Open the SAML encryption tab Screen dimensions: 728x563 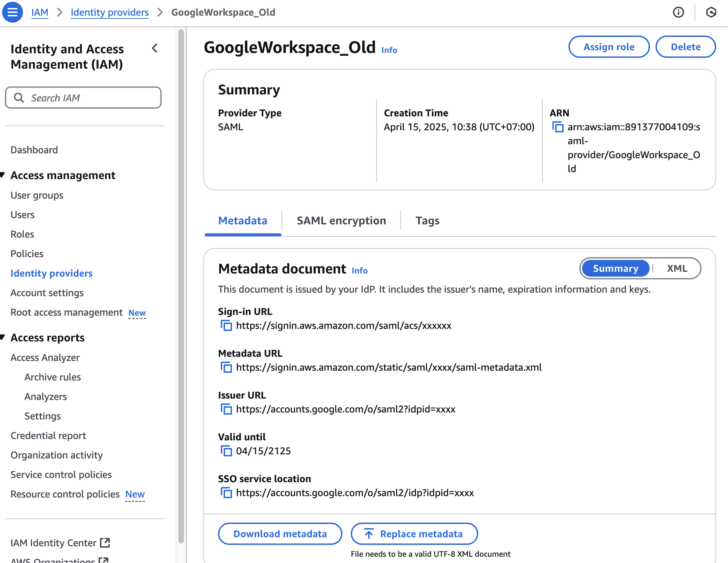tap(341, 221)
